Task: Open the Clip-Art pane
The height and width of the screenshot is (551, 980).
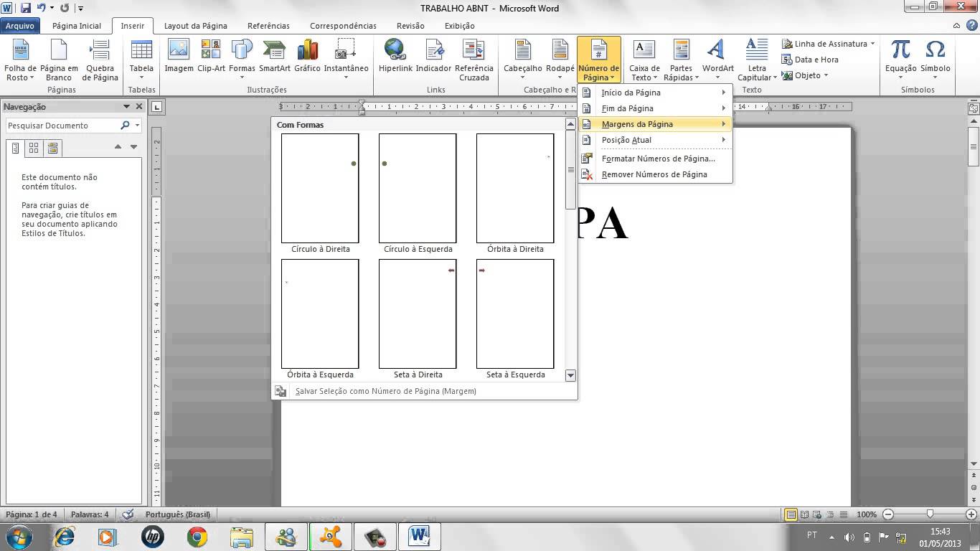Action: 210,56
